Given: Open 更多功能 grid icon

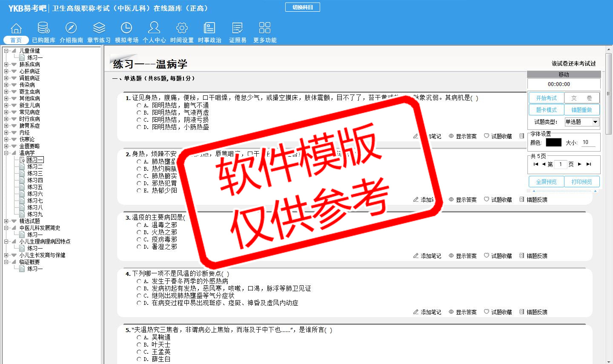Looking at the screenshot, I should tap(265, 28).
